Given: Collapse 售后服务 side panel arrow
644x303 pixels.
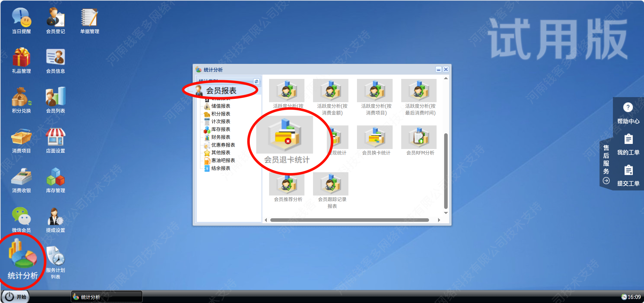Looking at the screenshot, I should 606,181.
